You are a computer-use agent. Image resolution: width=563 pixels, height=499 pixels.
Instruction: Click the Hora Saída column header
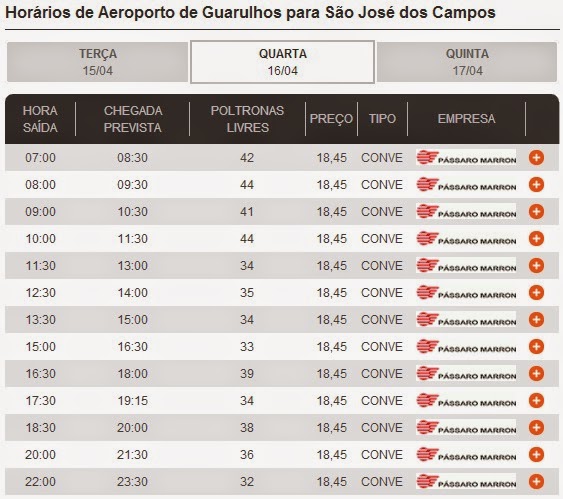(x=40, y=119)
